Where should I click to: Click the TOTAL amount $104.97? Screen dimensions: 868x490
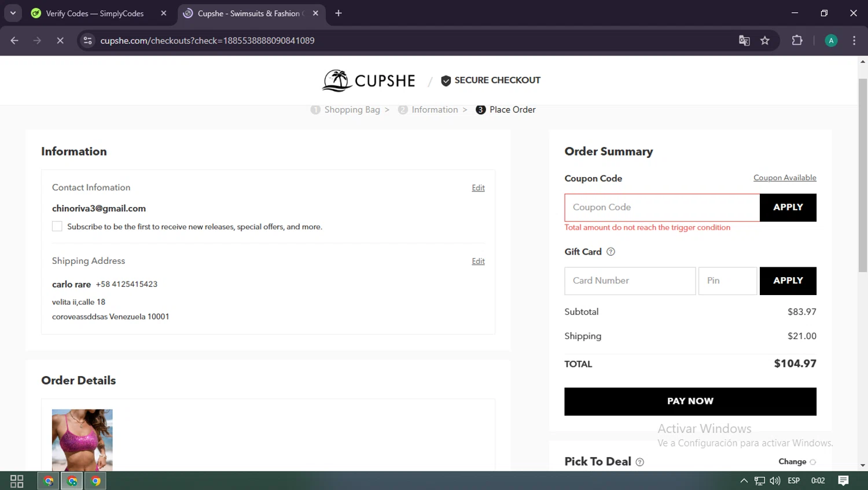click(795, 364)
